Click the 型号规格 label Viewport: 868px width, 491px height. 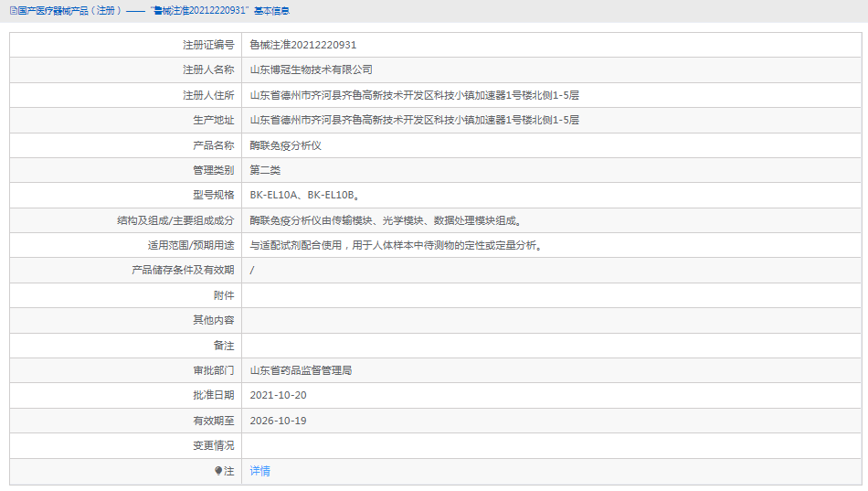(x=214, y=195)
